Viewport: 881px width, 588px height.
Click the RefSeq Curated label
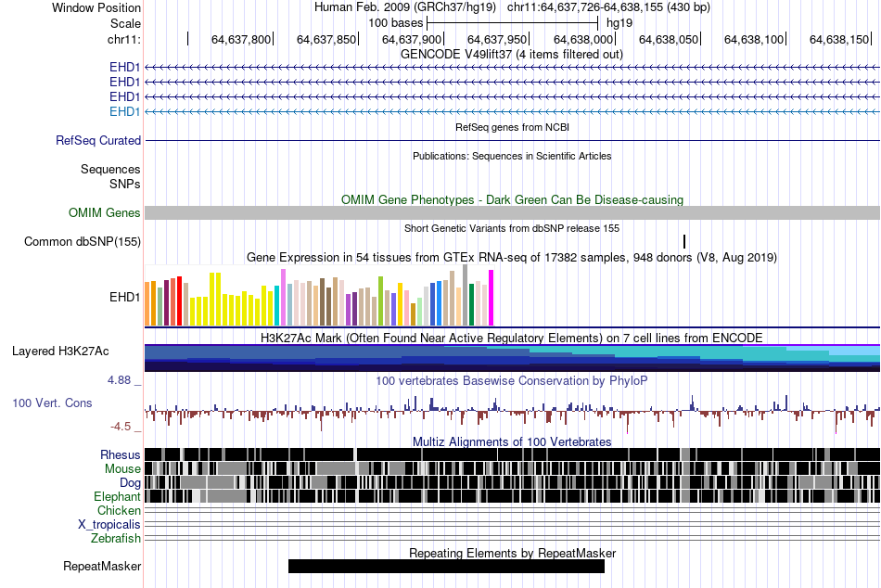(x=98, y=141)
